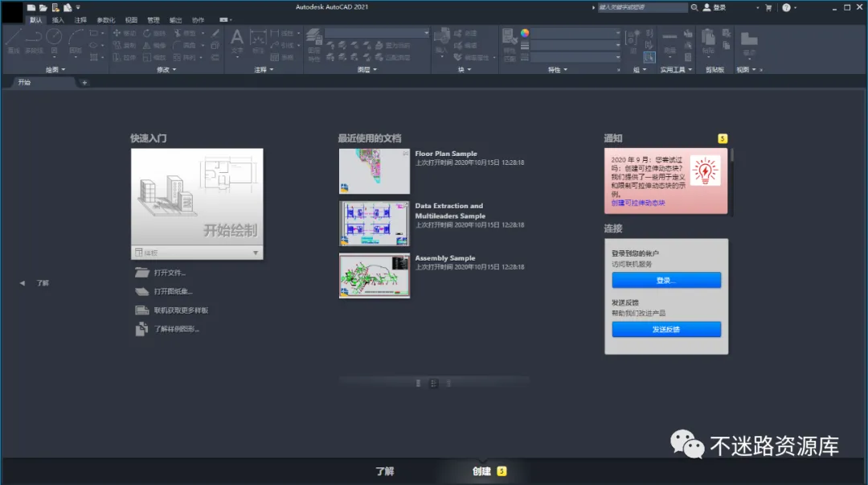The height and width of the screenshot is (485, 868).
Task: Open the 输出 (Output) ribbon tab
Action: [175, 20]
